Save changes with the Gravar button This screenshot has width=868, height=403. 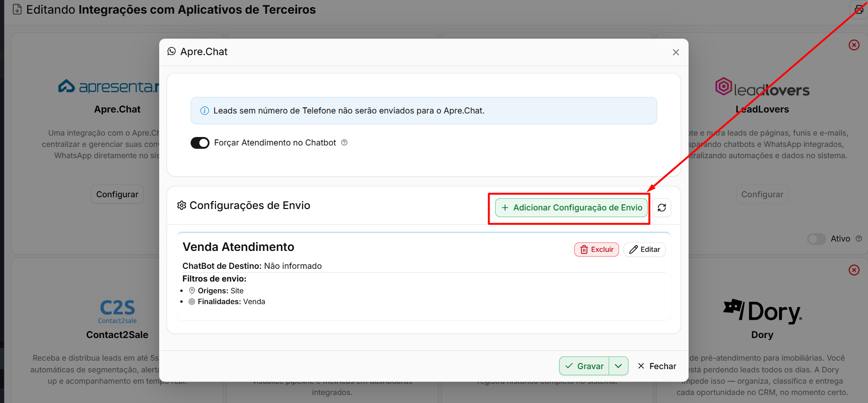pos(584,366)
